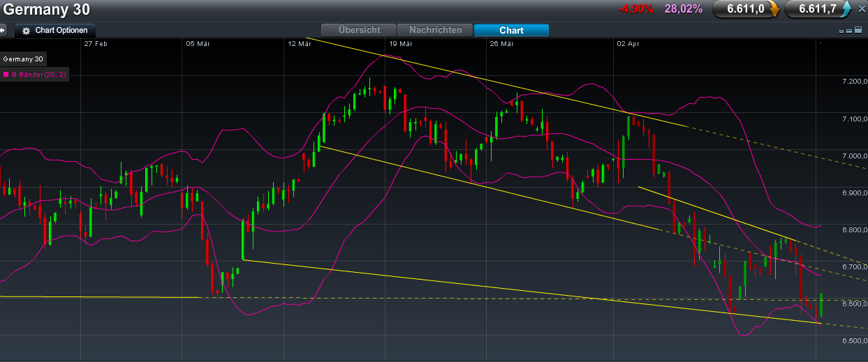This screenshot has height=362, width=868.
Task: Click the 6.611,0 sell price button
Action: [x=746, y=9]
